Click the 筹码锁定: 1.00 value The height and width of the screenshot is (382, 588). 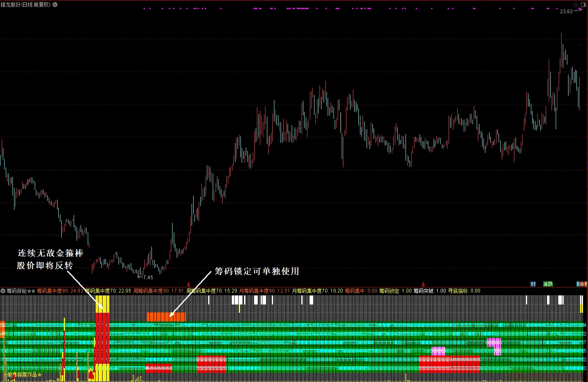[396, 291]
